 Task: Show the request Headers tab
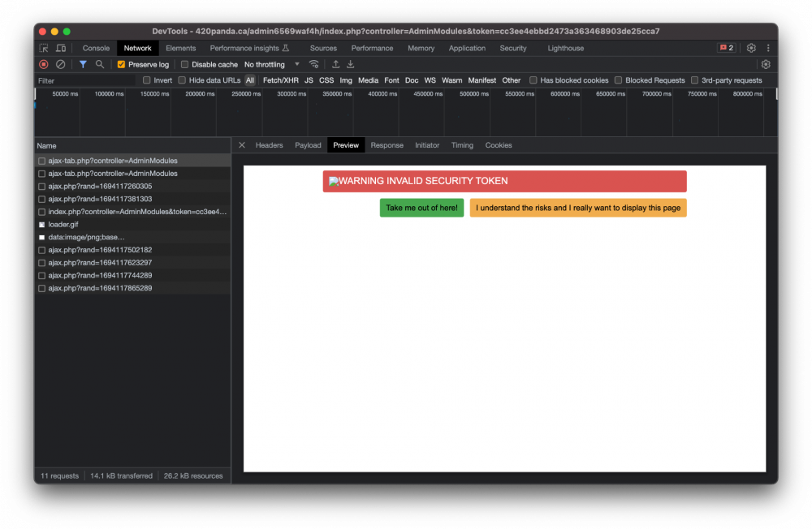[270, 145]
